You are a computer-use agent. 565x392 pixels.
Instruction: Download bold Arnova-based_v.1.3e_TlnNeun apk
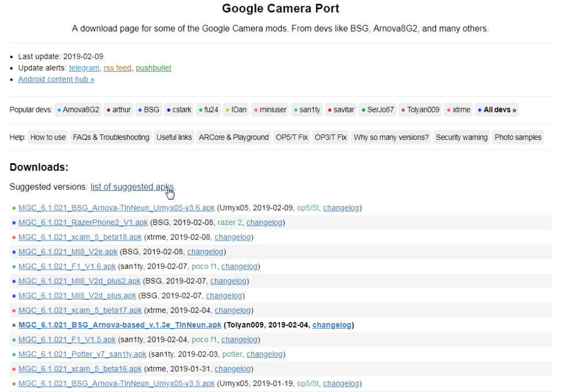tap(120, 325)
